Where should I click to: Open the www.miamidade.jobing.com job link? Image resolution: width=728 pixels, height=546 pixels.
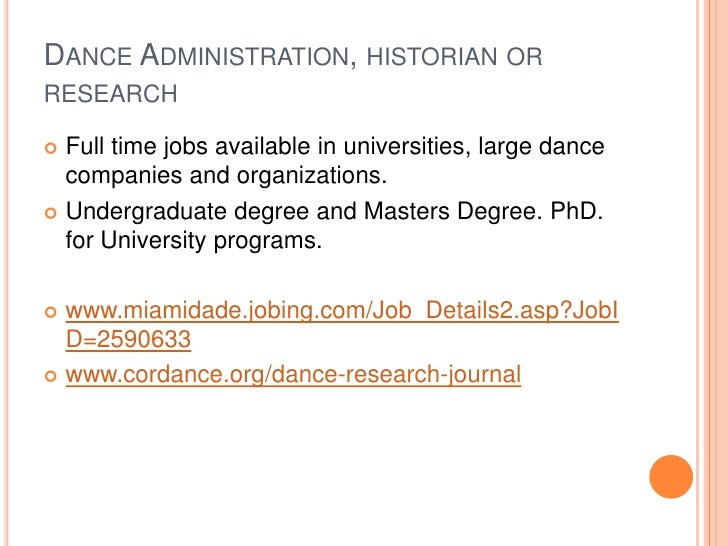[x=342, y=324]
